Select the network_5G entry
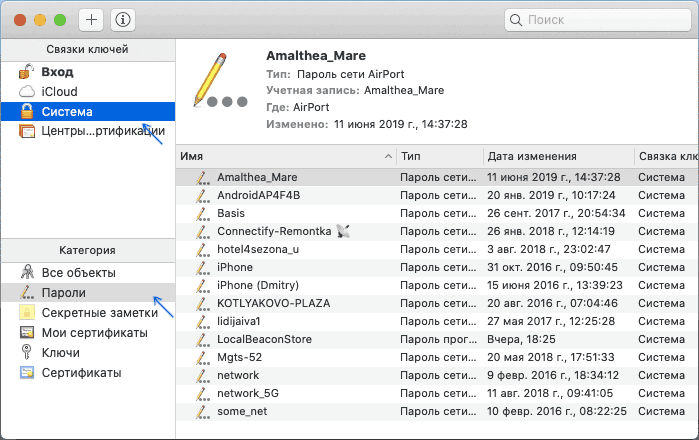 [437, 393]
